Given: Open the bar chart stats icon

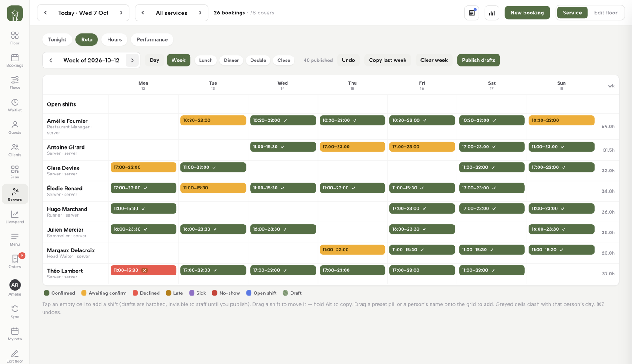Looking at the screenshot, I should (492, 13).
